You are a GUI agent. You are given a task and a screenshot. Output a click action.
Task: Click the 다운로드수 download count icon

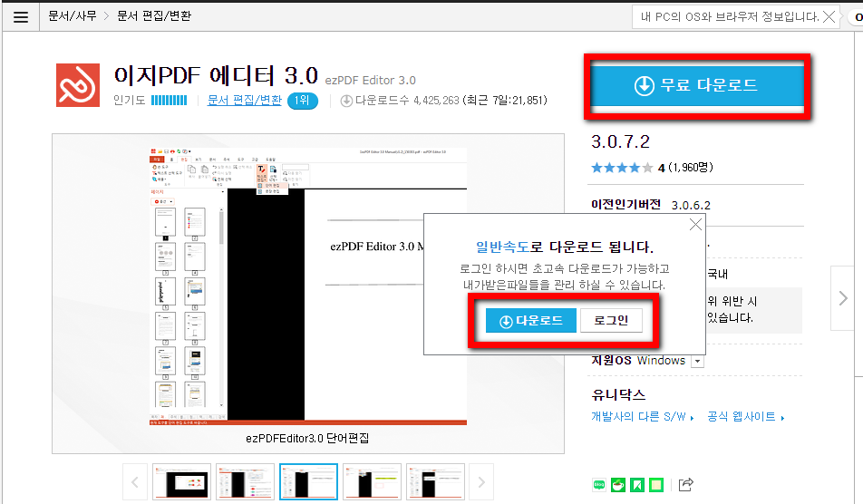click(x=346, y=102)
